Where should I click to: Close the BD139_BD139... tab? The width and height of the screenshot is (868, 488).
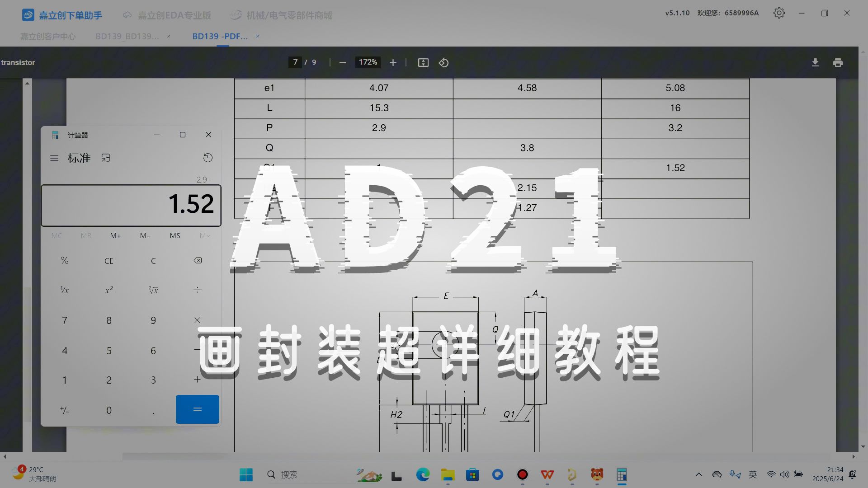point(169,36)
